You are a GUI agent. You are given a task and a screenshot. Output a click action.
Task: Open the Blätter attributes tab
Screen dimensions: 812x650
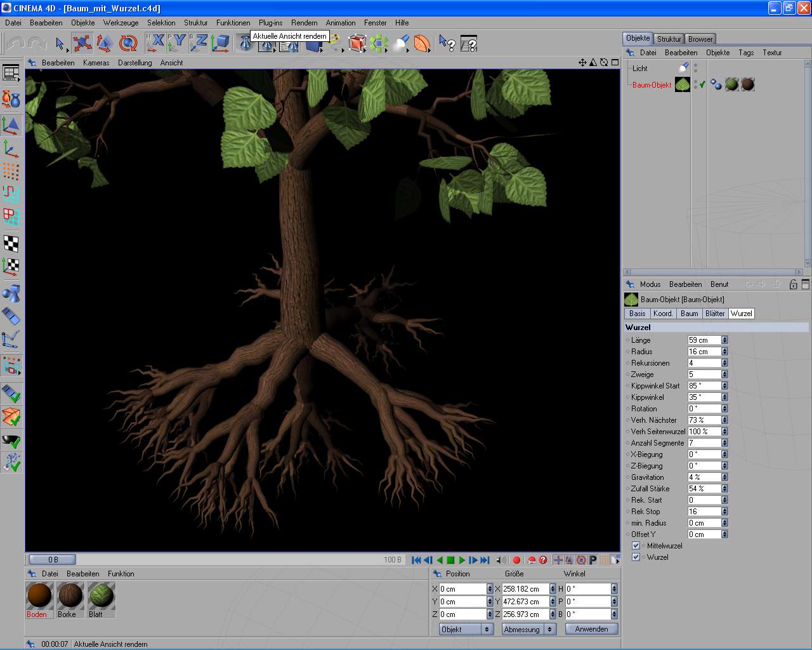[x=715, y=314]
